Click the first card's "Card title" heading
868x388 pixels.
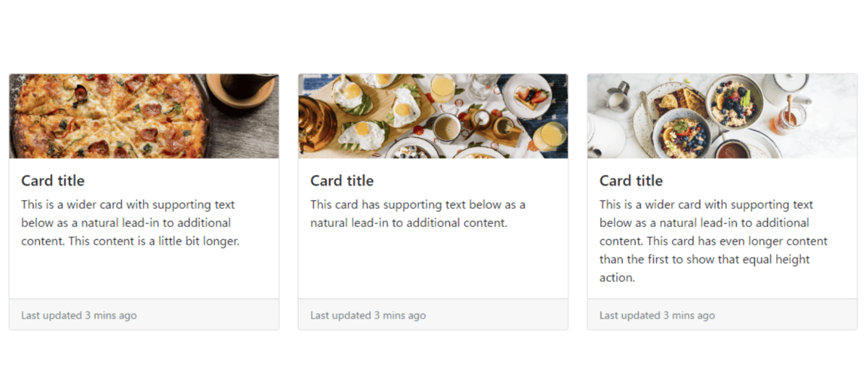pos(53,181)
